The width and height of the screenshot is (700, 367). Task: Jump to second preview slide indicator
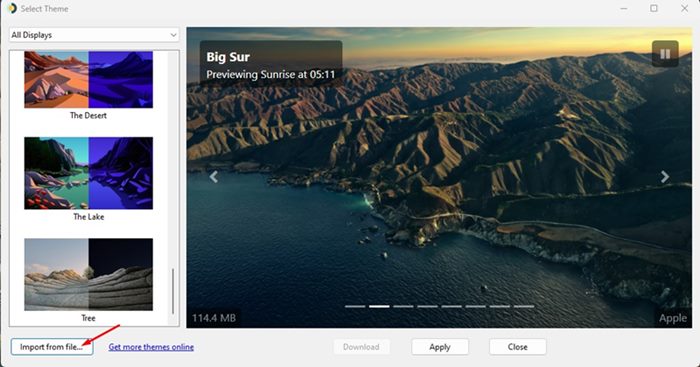[x=379, y=306]
